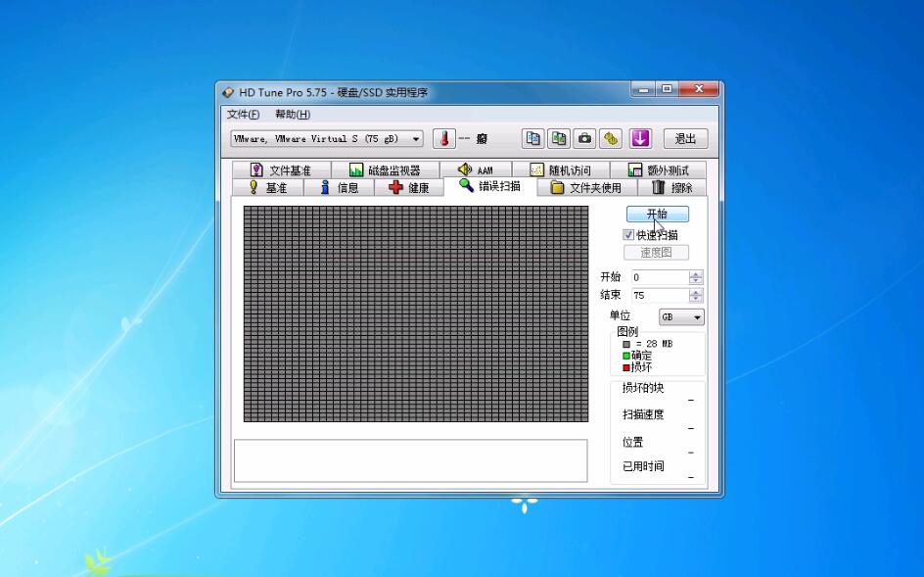Click the copy screenshot to clipboard icon
The image size is (924, 577).
coord(559,139)
